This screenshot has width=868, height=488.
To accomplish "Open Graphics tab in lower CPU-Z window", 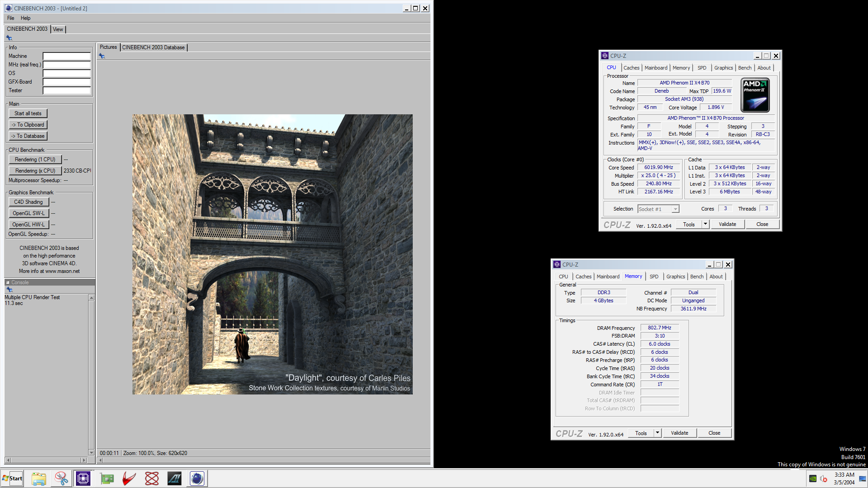I will [x=676, y=277].
